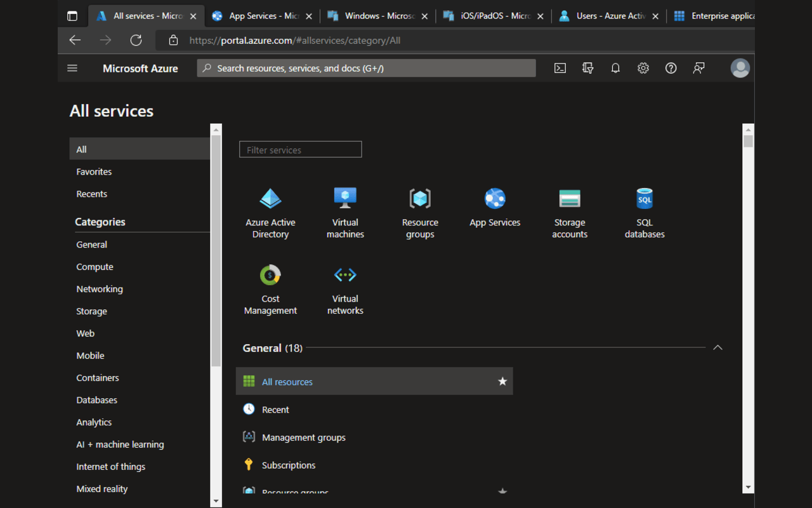Open the portal hamburger menu
Screen dimensions: 812x508
pyautogui.click(x=72, y=68)
